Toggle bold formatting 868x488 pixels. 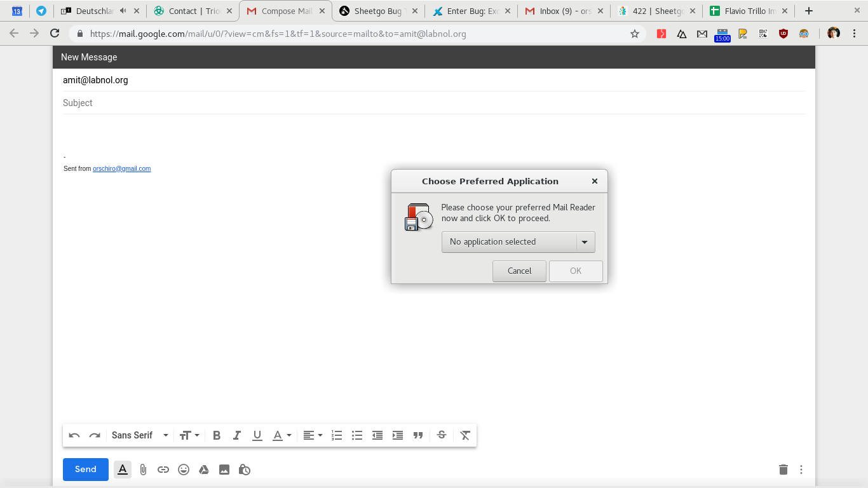click(217, 435)
